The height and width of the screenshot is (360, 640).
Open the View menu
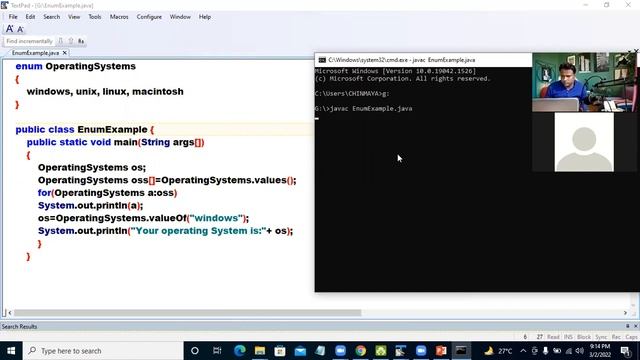point(74,17)
